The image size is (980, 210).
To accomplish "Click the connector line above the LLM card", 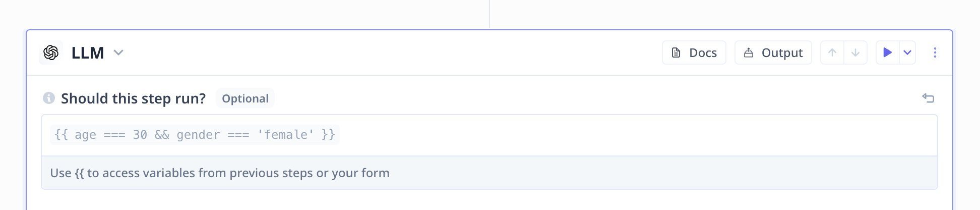I will [489, 14].
